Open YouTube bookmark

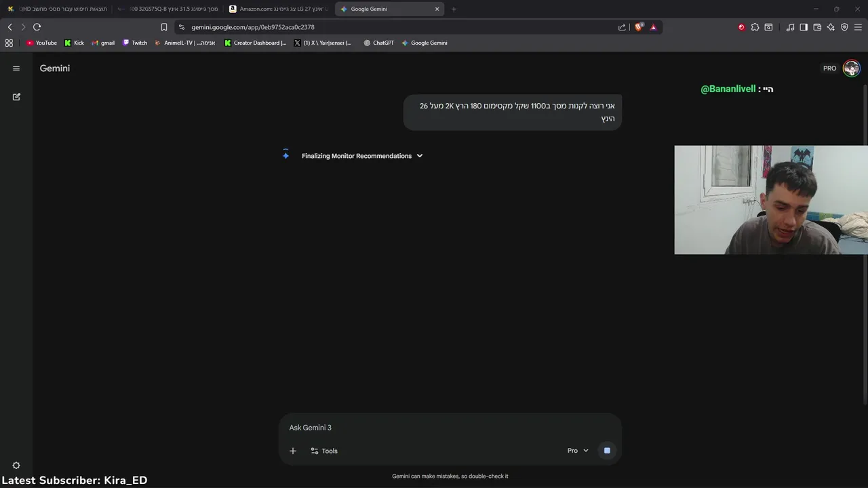pos(41,43)
